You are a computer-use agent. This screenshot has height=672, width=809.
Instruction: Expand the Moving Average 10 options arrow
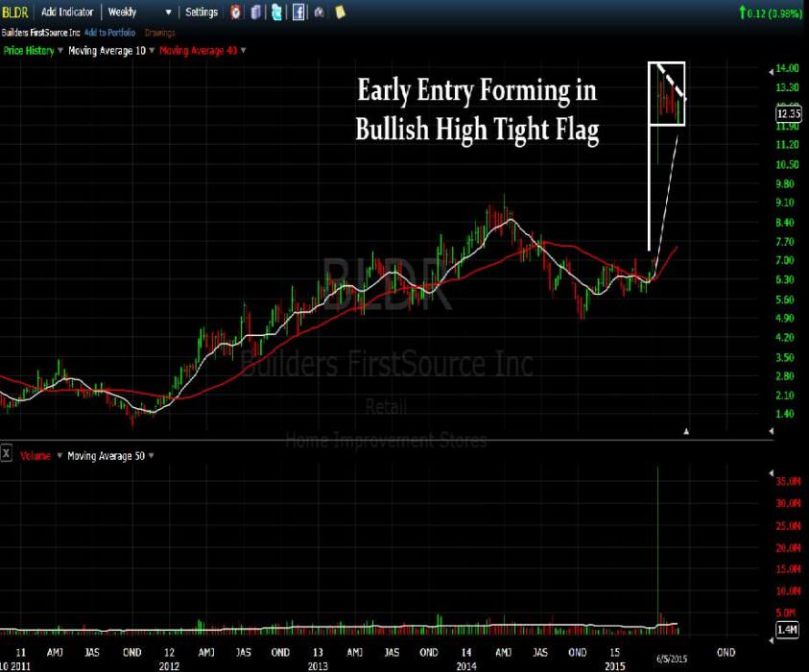[x=152, y=50]
